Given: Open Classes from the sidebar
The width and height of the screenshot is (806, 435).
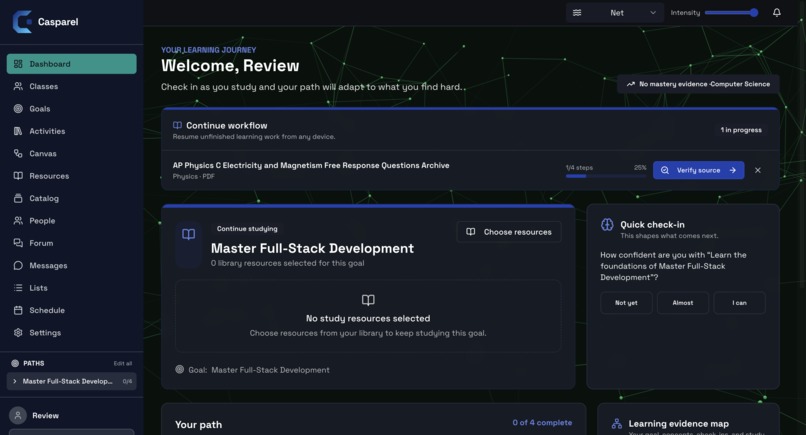Looking at the screenshot, I should (x=71, y=86).
